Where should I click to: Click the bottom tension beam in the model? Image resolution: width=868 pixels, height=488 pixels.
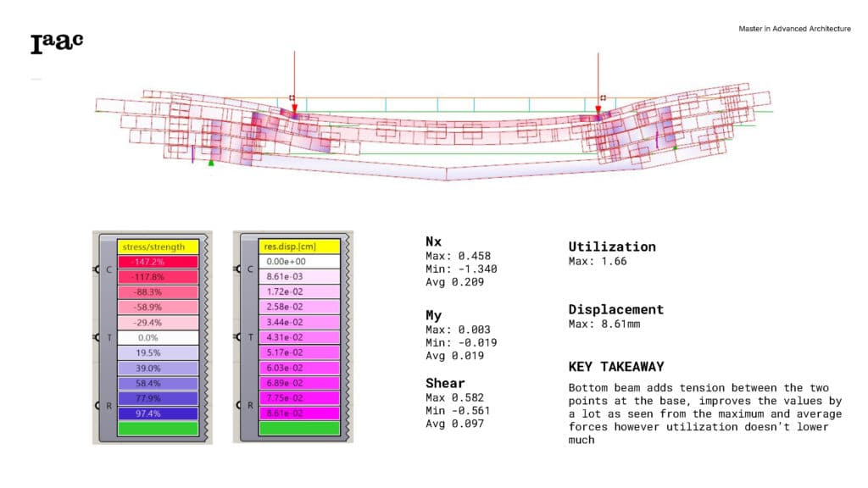pyautogui.click(x=447, y=173)
